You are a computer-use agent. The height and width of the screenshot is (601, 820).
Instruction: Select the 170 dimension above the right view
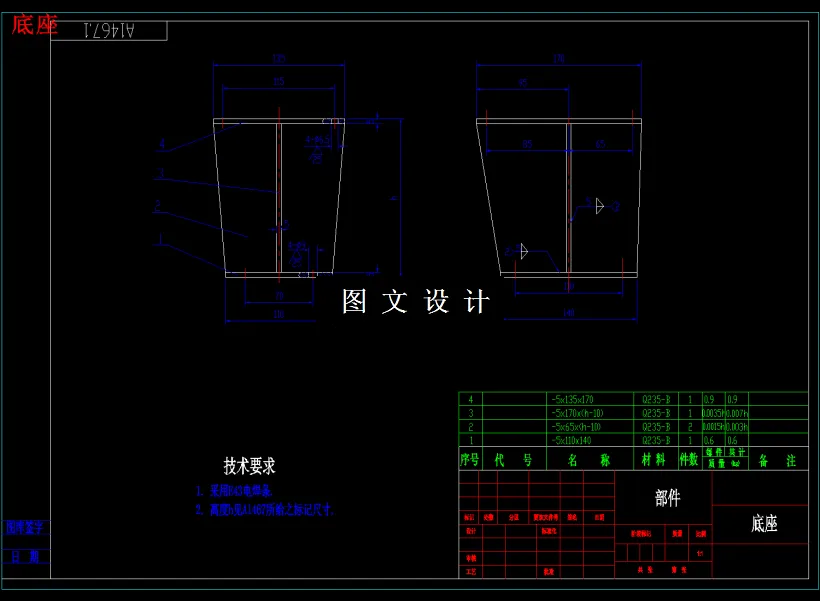click(x=559, y=58)
